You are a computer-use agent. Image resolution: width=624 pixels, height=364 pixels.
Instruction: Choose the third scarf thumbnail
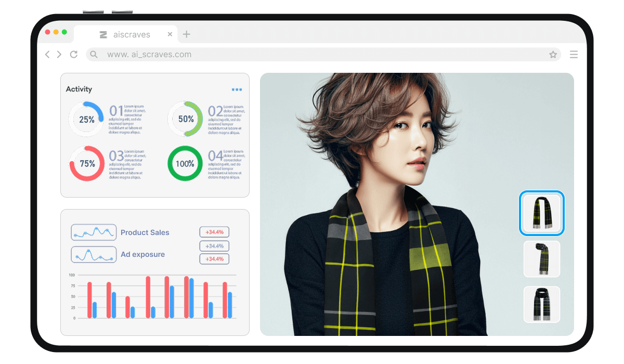[541, 304]
